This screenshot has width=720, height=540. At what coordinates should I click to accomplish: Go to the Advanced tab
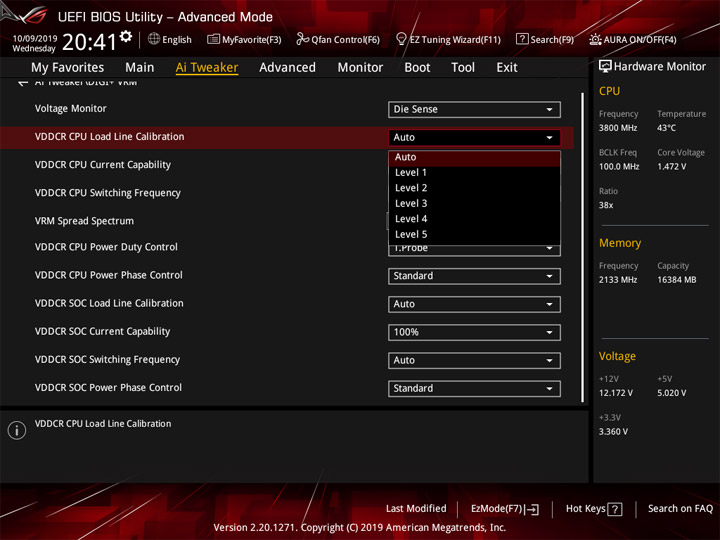coord(287,68)
